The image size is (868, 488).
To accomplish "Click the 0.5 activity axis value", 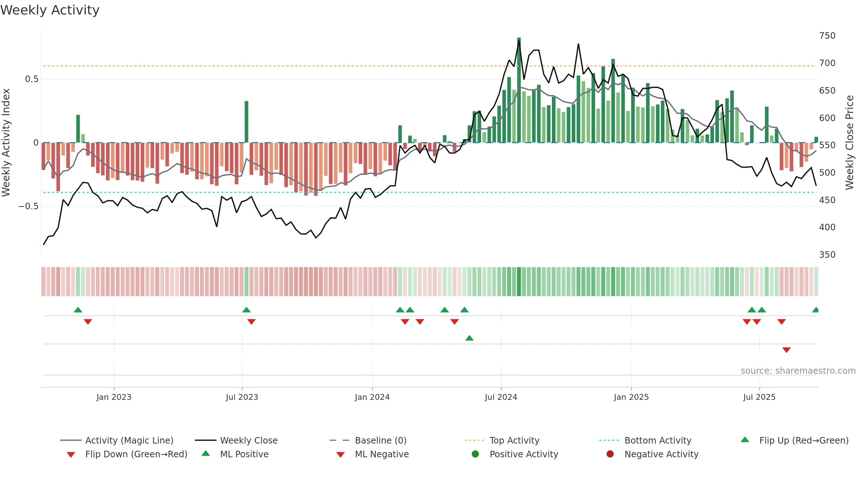I will (x=31, y=79).
